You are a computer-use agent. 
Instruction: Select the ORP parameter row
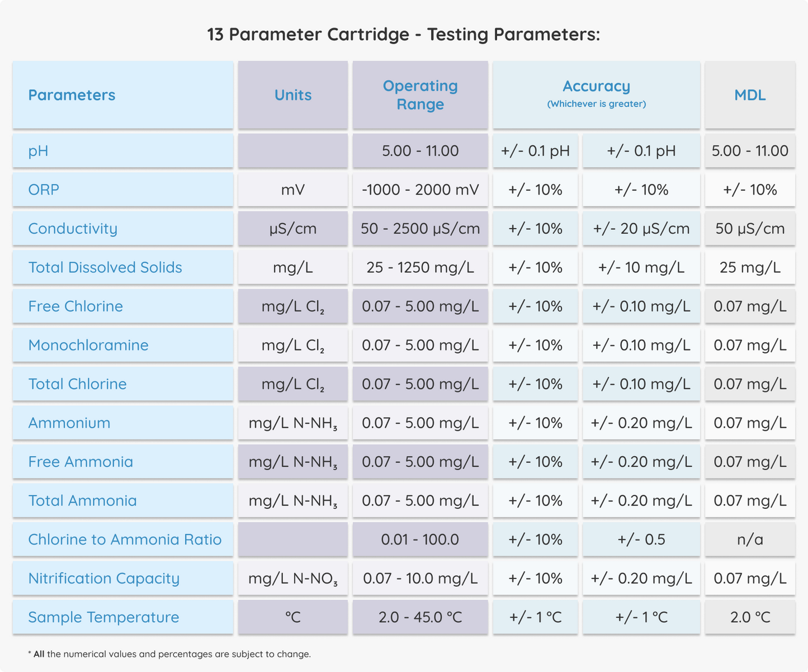pyautogui.click(x=43, y=190)
